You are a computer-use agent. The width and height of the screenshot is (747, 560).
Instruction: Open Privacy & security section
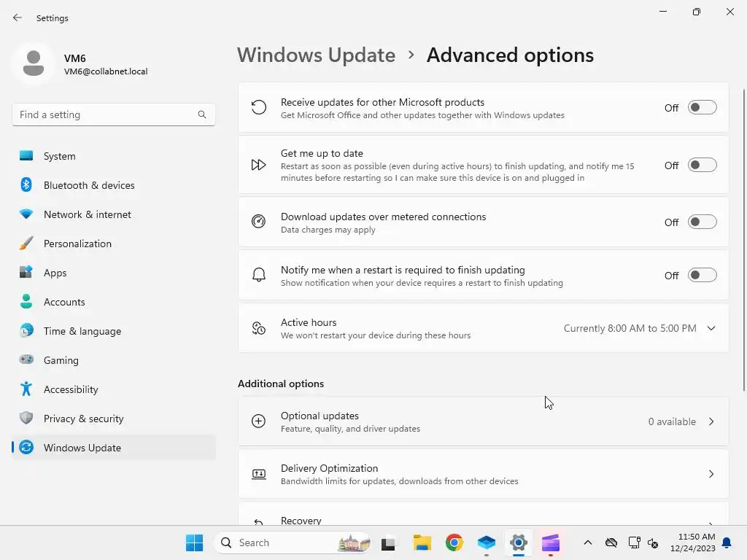point(113,419)
